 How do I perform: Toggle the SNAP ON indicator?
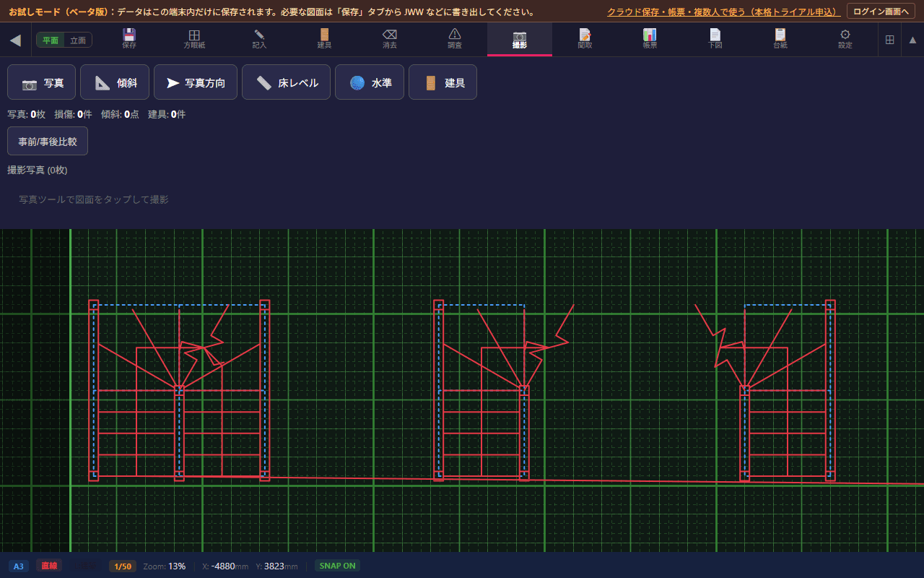[337, 566]
